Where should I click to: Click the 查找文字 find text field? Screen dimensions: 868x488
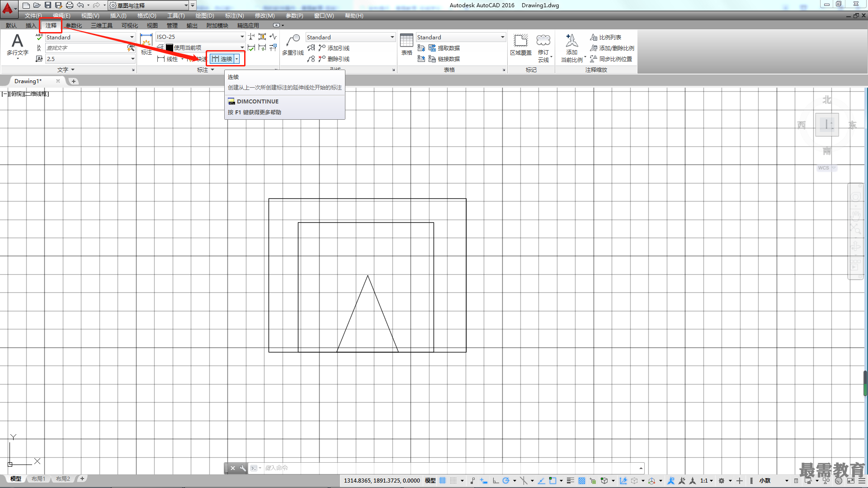[x=86, y=48]
